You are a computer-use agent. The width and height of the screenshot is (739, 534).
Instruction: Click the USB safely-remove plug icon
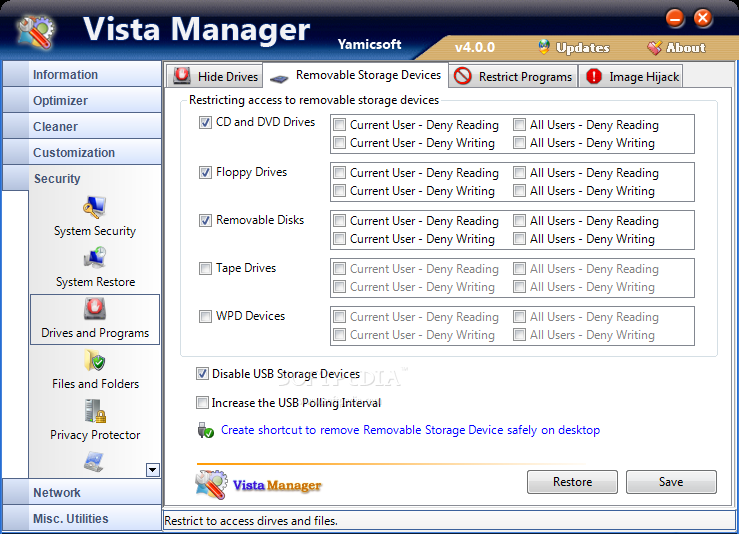205,430
